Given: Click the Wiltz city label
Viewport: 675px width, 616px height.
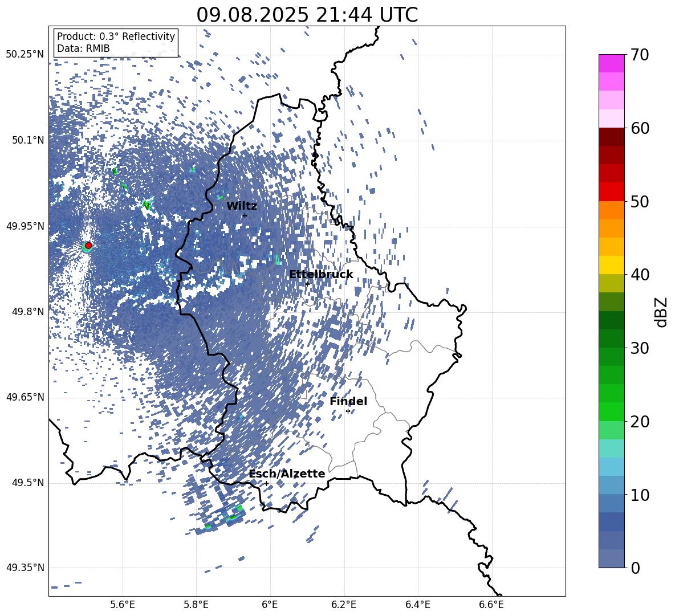Looking at the screenshot, I should (x=242, y=206).
